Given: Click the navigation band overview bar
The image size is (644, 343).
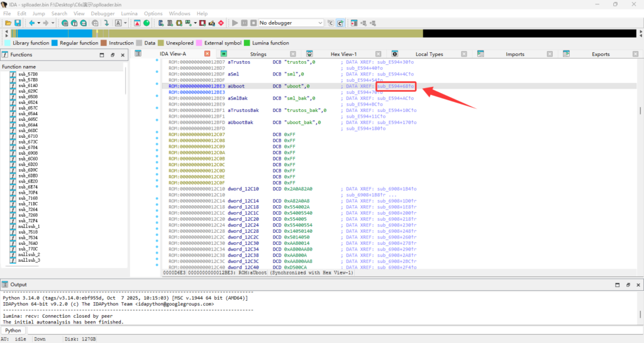Looking at the screenshot, I should [252, 33].
